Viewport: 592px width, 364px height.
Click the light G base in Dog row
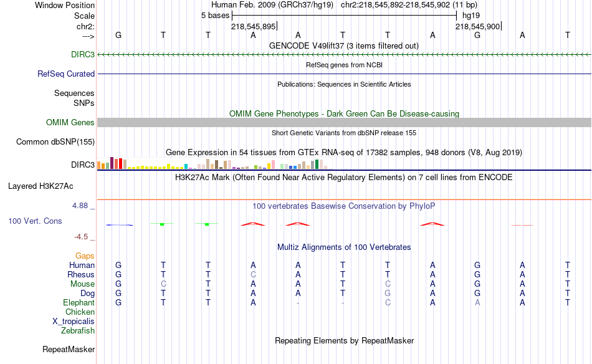click(x=388, y=294)
